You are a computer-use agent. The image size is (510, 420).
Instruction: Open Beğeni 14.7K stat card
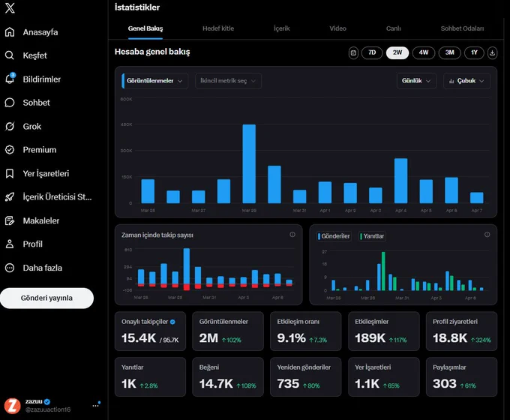coord(228,377)
